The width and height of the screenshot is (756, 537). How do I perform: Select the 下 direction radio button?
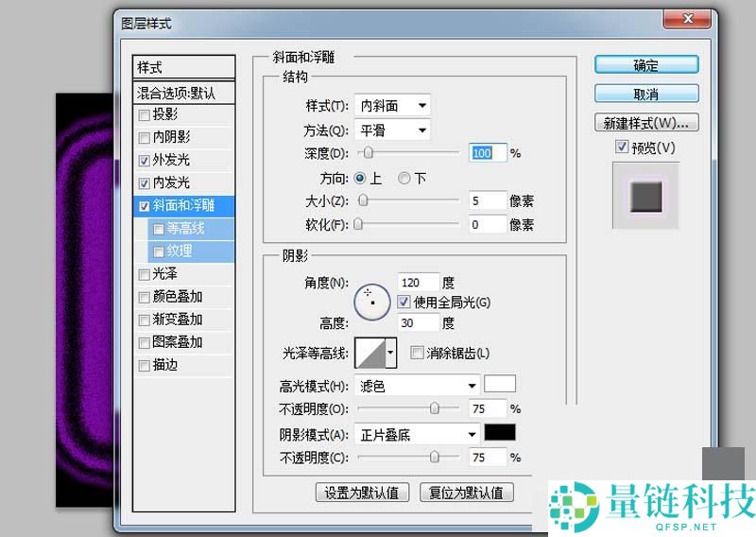404,178
